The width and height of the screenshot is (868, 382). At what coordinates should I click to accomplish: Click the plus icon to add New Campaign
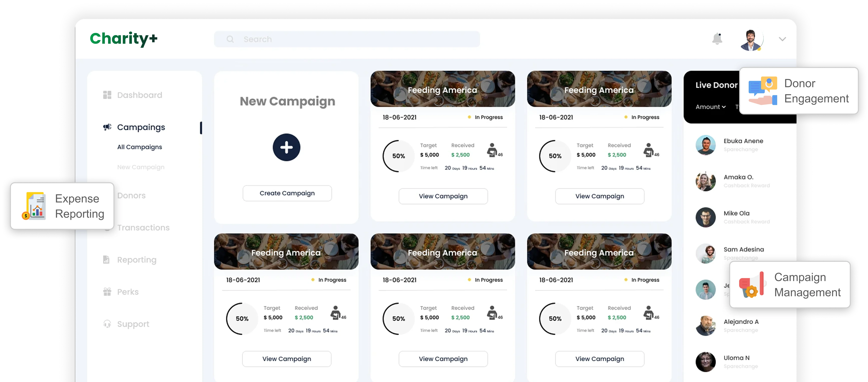(x=286, y=147)
